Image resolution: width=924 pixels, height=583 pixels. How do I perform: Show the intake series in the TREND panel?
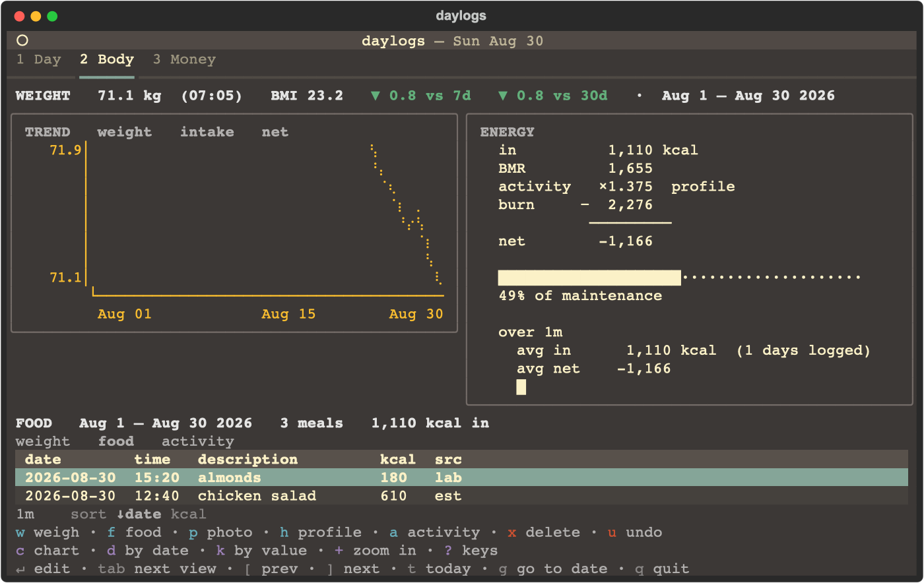tap(207, 132)
